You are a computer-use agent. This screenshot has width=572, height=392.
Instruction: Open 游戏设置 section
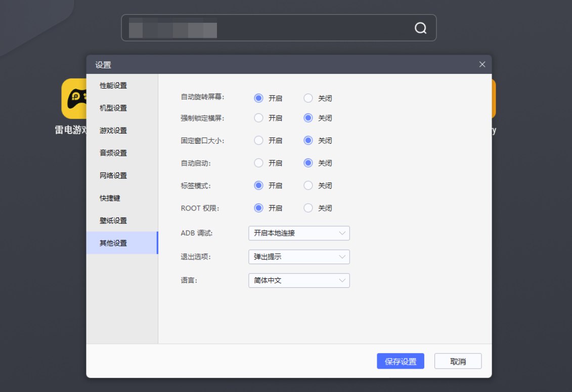[x=122, y=130]
